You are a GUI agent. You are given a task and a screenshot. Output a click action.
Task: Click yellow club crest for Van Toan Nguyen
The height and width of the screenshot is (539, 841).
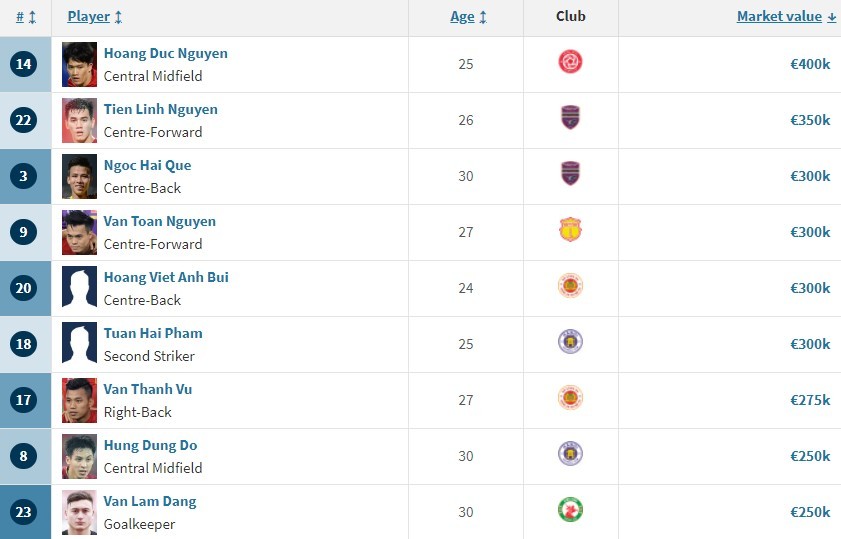click(x=570, y=230)
